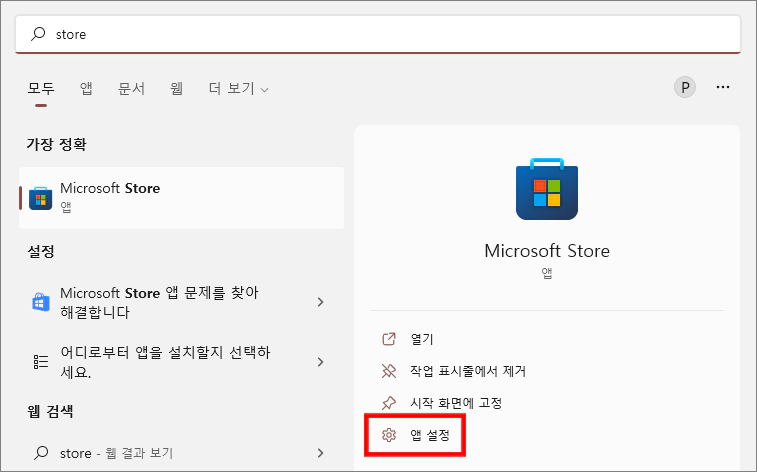Click the gear icon beside 앱 설정
757x472 pixels.
[x=389, y=435]
